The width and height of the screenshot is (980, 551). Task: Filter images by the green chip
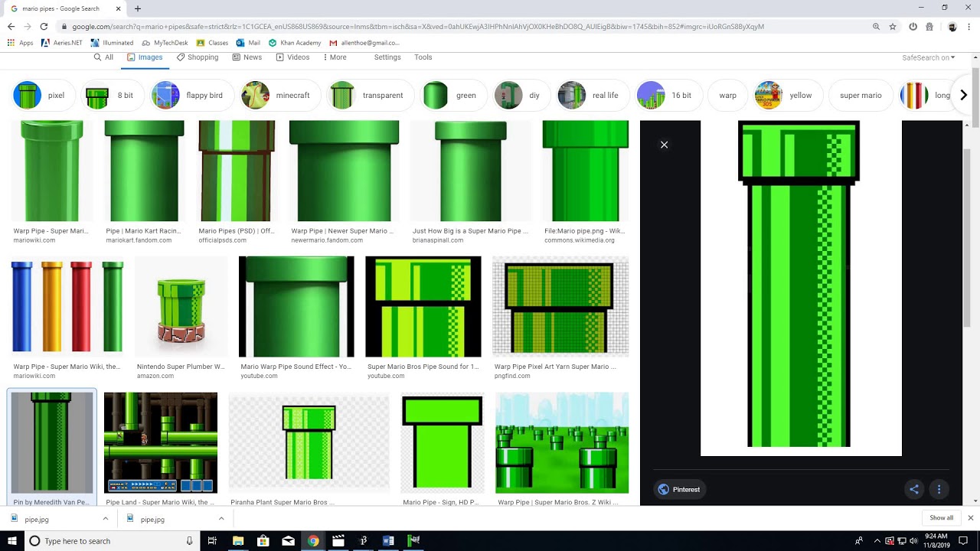[453, 96]
